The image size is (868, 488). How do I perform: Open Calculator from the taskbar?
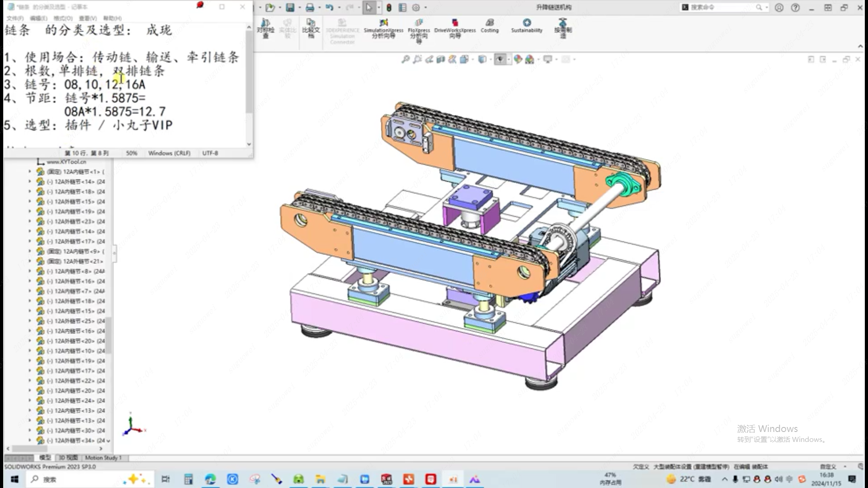(x=188, y=479)
